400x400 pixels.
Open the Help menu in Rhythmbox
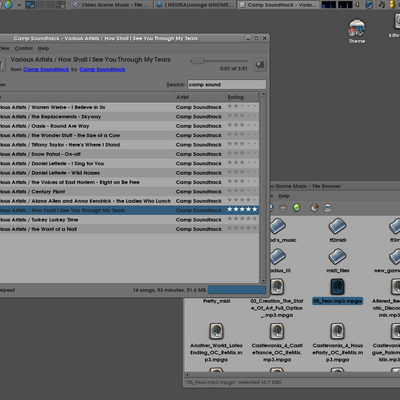click(x=43, y=48)
